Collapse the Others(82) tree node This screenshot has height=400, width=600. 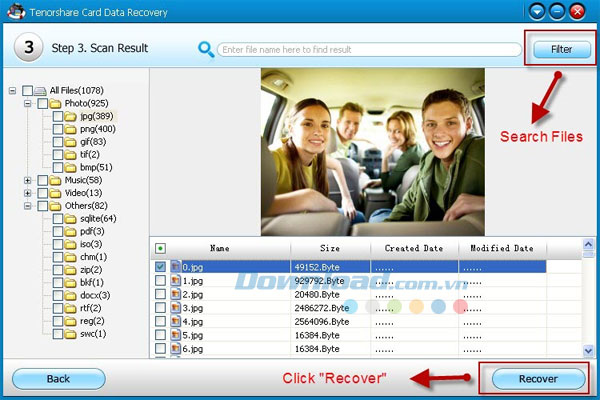[x=28, y=206]
